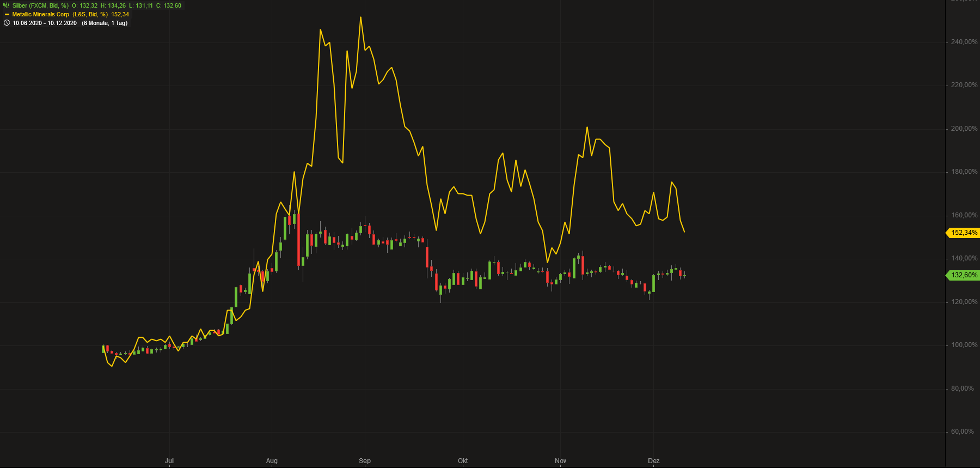Click the Silber low value L: 131,11
980x468 pixels.
(141, 5)
